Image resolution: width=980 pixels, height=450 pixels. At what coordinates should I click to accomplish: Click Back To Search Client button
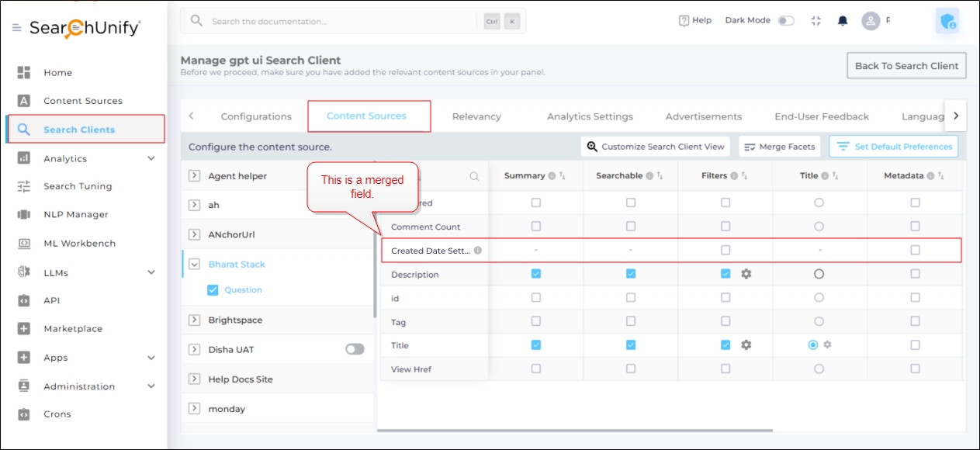coord(906,66)
